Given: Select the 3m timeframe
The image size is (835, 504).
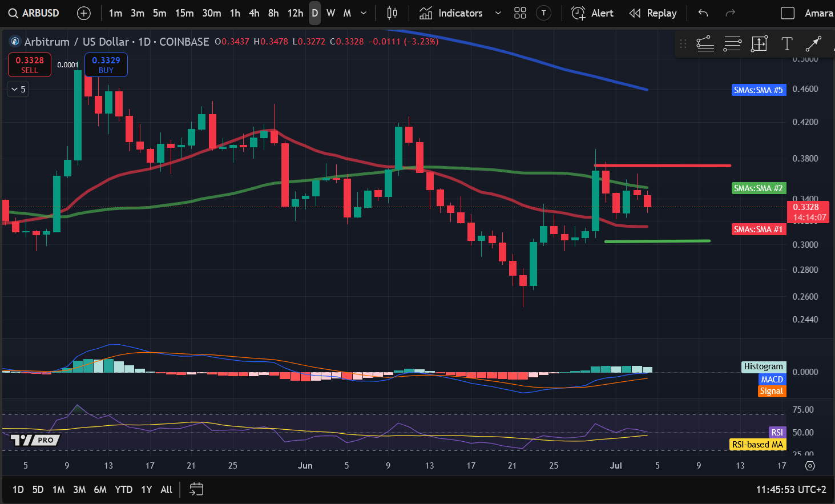Looking at the screenshot, I should click(x=138, y=13).
